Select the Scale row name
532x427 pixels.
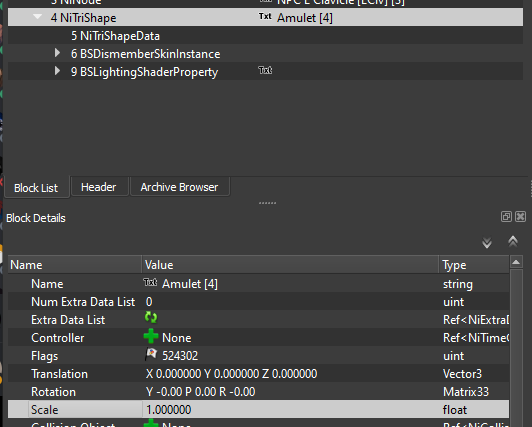pyautogui.click(x=44, y=410)
